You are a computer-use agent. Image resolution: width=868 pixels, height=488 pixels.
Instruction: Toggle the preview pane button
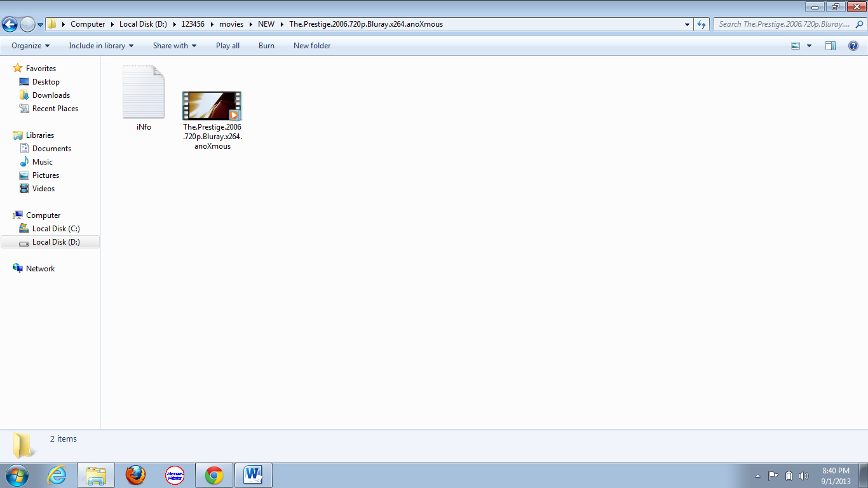(x=831, y=46)
